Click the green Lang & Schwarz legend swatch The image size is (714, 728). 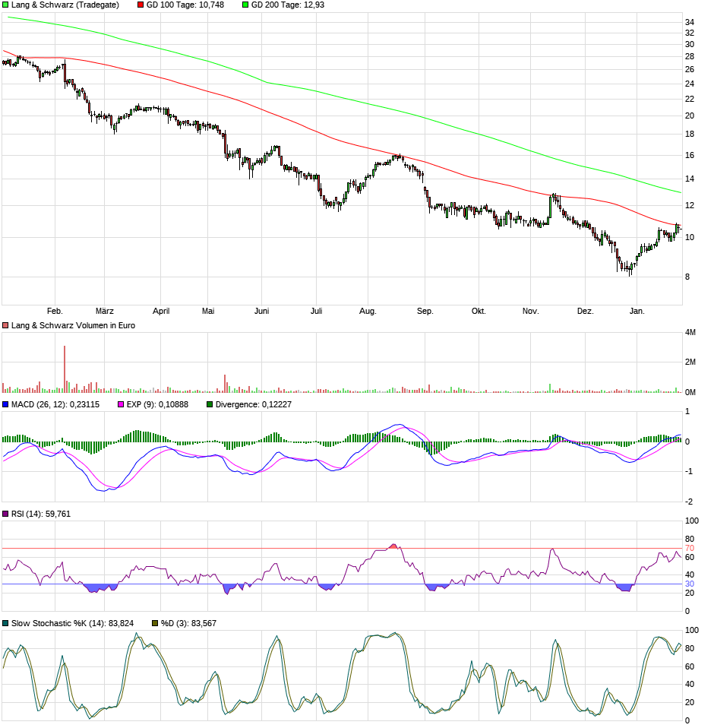5,5
